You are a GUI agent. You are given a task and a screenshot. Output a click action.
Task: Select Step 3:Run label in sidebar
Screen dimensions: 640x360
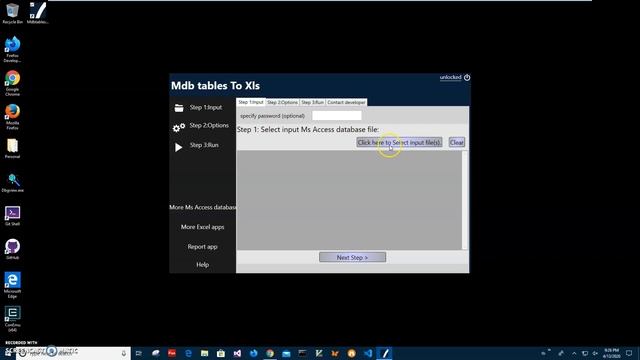pyautogui.click(x=204, y=145)
